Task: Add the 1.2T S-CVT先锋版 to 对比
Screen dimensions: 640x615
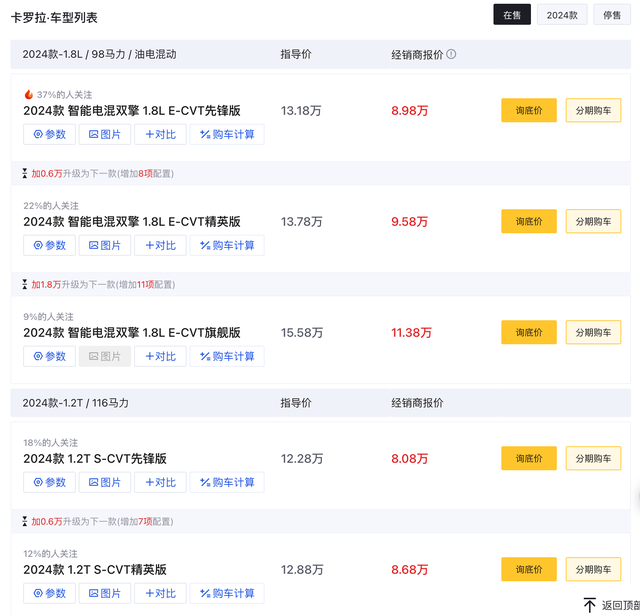Action: pyautogui.click(x=160, y=482)
